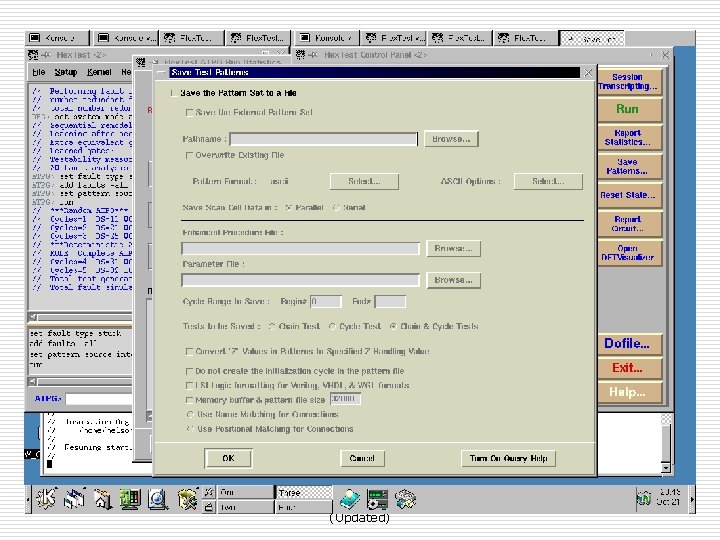Click Browse... for Enhanced Procedure File

point(453,248)
